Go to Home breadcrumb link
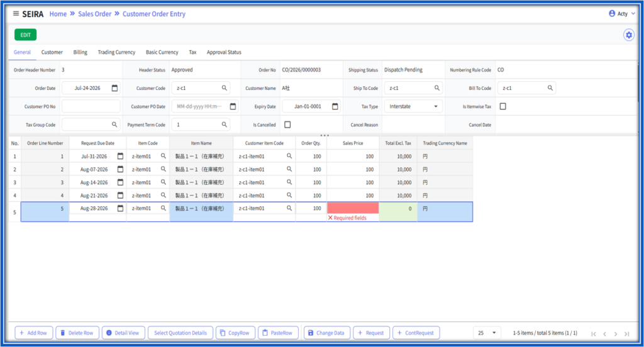Viewport: 644px width, 347px height. pos(58,14)
